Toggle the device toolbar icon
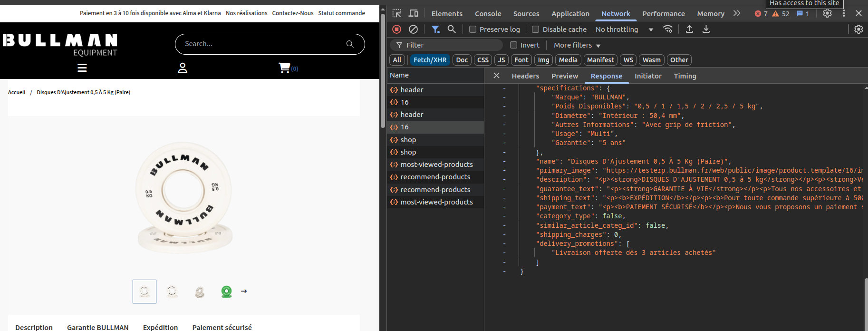Screen dimensions: 868x331 tap(414, 13)
